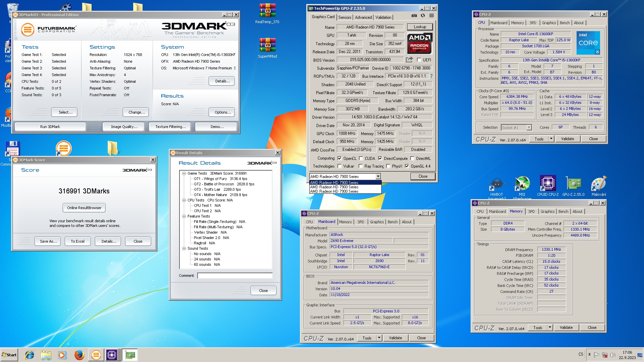Click the Run 3DMark button
The width and height of the screenshot is (644, 362).
50,127
